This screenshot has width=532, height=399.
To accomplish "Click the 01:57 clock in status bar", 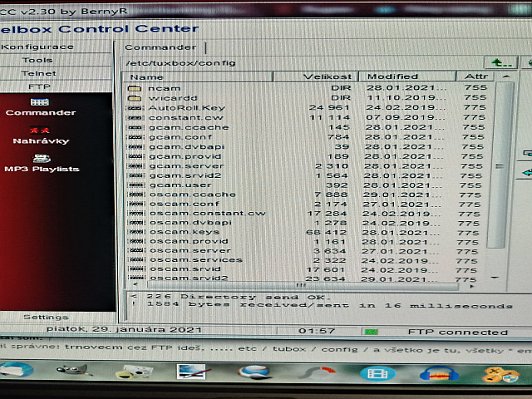I will tap(317, 331).
